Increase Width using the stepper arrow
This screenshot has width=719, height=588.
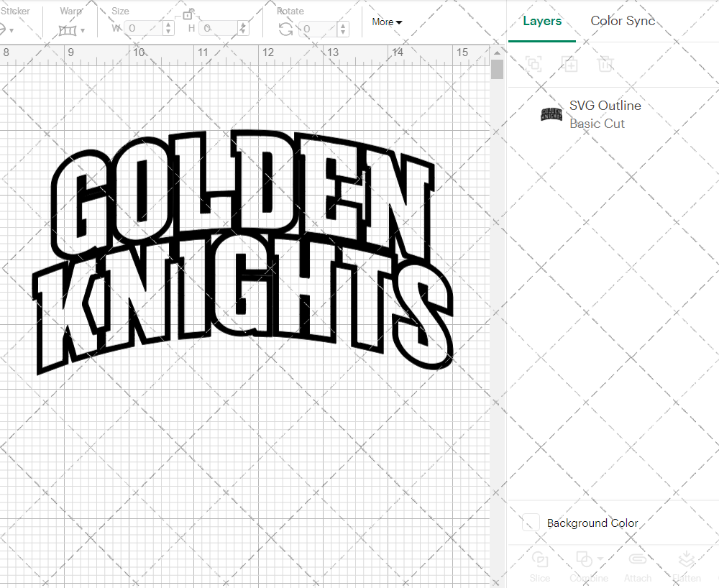[x=168, y=25]
